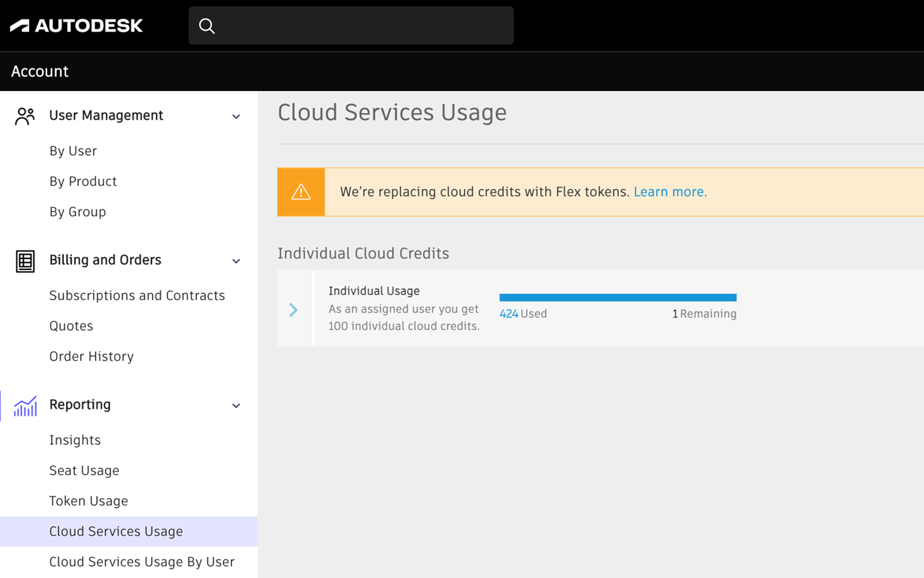Click the Autodesk logo

pos(76,25)
